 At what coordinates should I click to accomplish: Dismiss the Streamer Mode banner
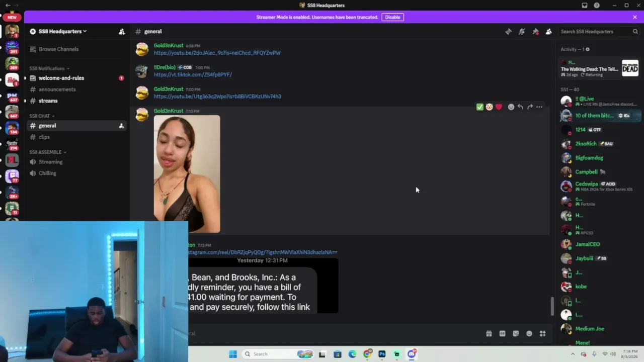[635, 17]
